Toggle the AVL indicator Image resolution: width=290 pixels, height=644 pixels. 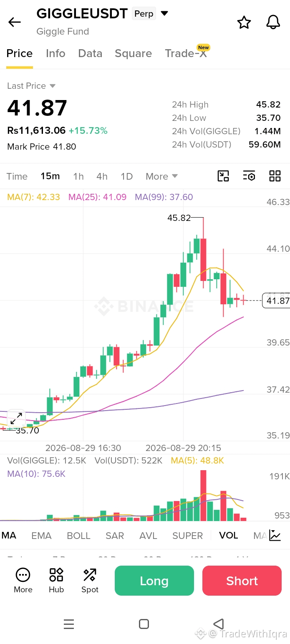pos(148,536)
